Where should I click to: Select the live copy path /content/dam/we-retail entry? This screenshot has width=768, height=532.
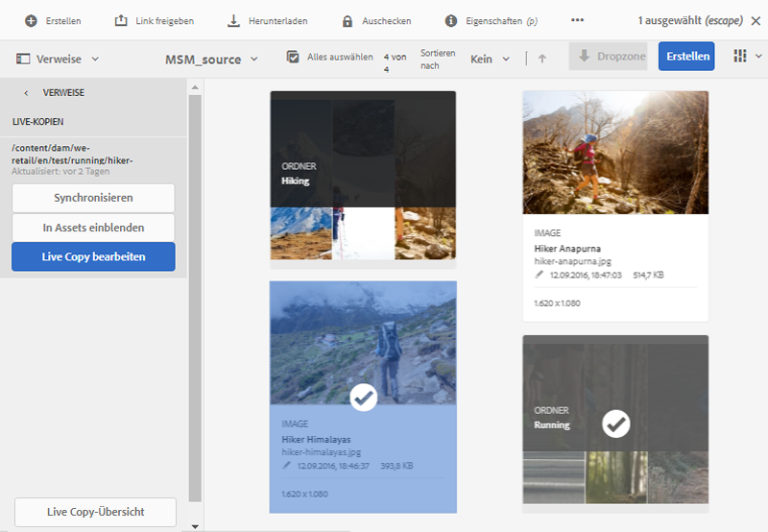[73, 155]
